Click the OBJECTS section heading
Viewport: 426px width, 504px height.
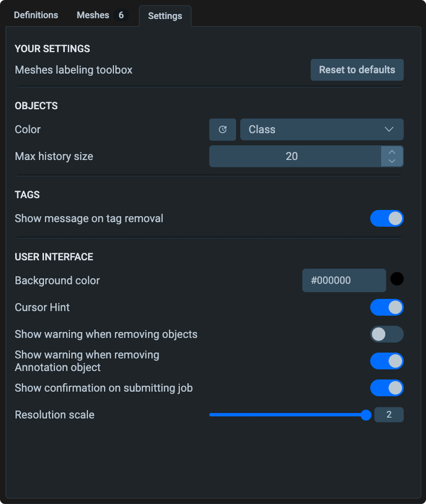click(36, 106)
